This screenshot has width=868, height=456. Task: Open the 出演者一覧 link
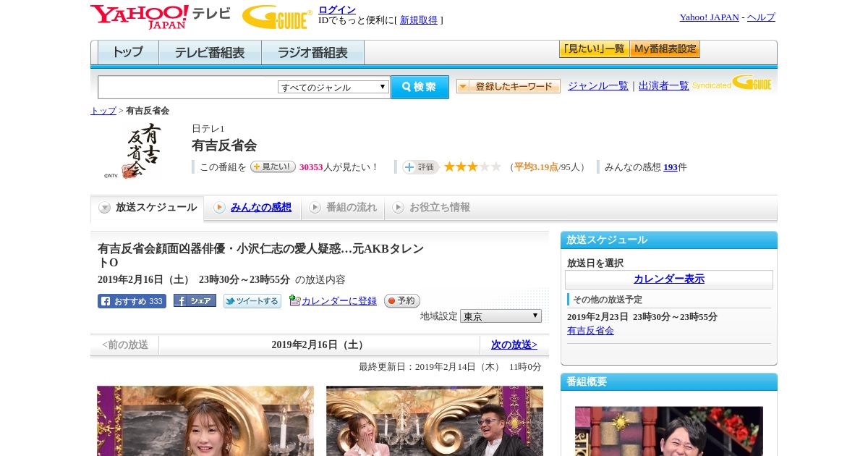(x=664, y=85)
